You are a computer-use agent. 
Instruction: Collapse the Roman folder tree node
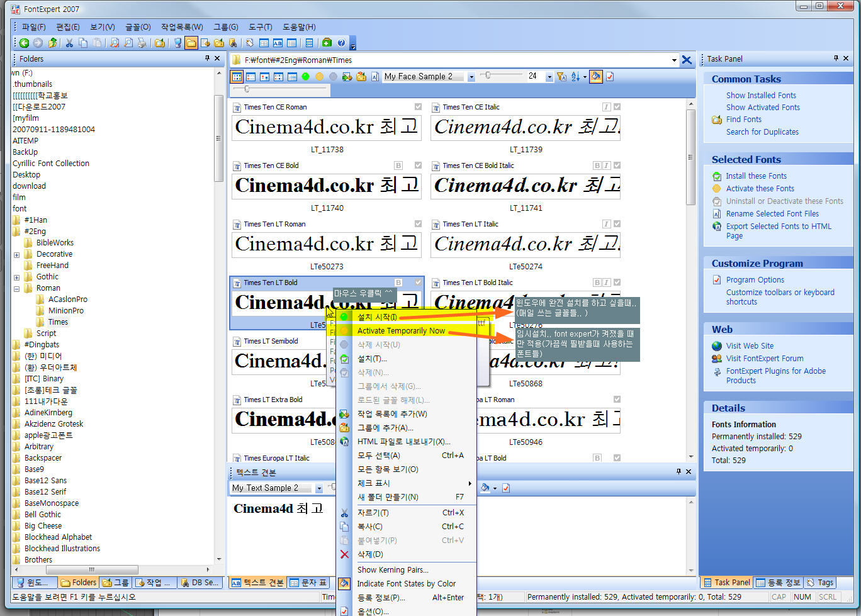(16, 289)
